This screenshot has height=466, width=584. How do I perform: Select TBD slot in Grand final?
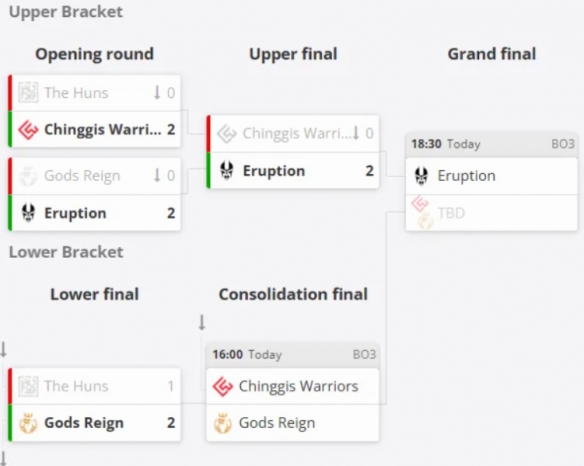coord(492,213)
